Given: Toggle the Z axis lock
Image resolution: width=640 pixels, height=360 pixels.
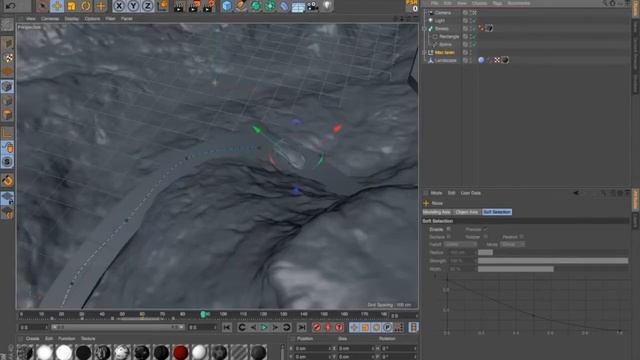Looking at the screenshot, I should click(147, 6).
